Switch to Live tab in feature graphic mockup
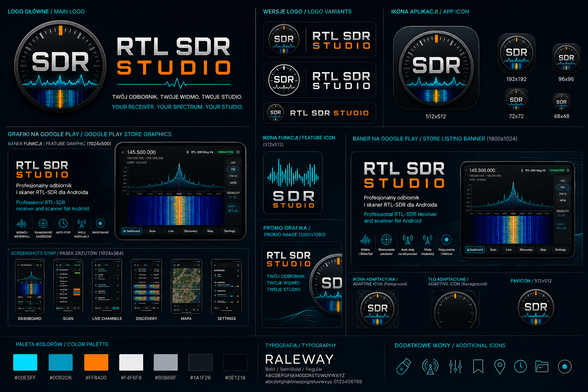 pyautogui.click(x=171, y=231)
